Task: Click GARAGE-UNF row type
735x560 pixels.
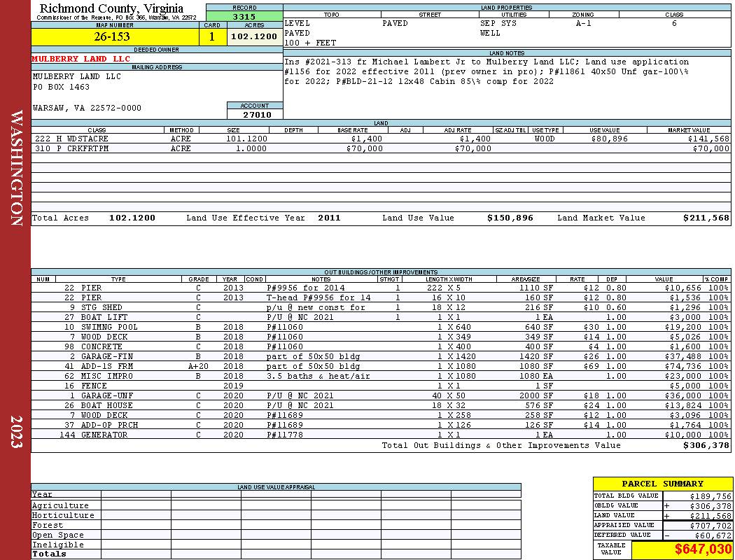Action: click(x=107, y=395)
